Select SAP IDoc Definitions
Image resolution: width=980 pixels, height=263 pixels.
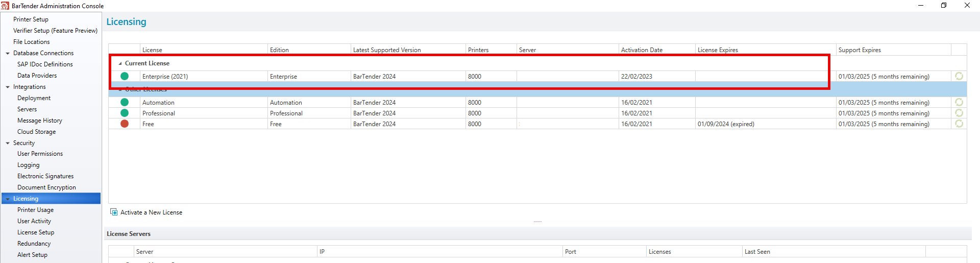[x=45, y=64]
